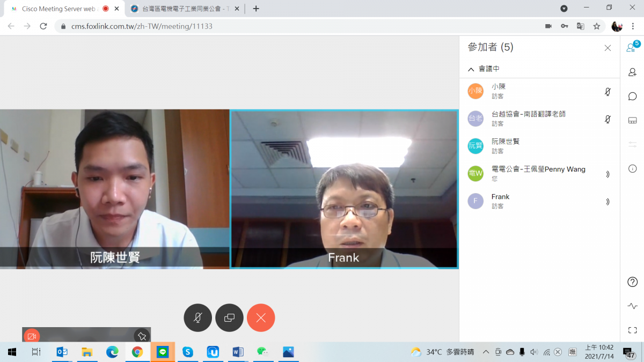Toggle the self-view camera button
Screen dimensions: 644x362
click(32, 336)
